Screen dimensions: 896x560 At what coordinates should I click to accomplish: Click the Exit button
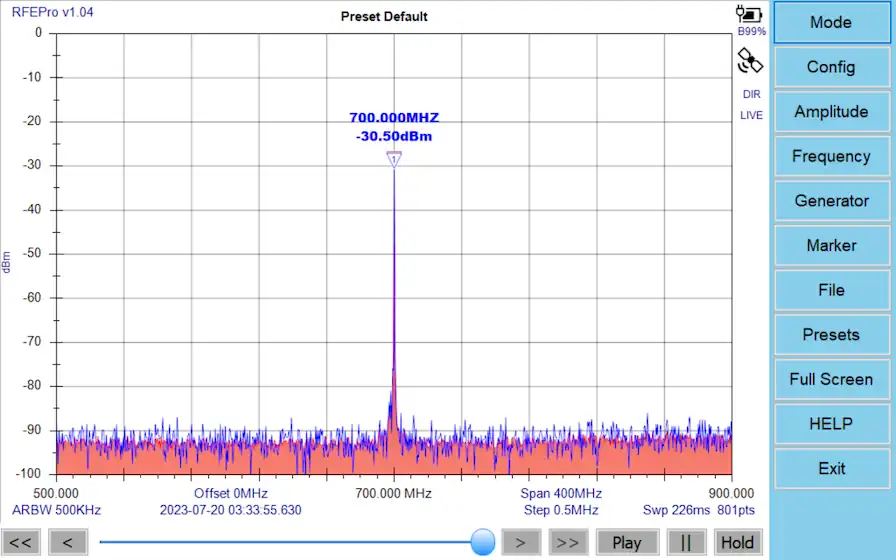click(x=831, y=468)
